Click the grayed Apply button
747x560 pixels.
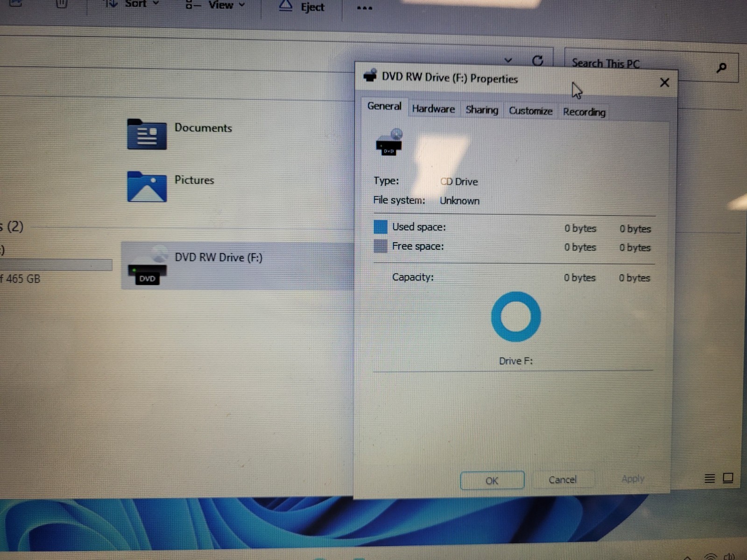[x=633, y=479]
